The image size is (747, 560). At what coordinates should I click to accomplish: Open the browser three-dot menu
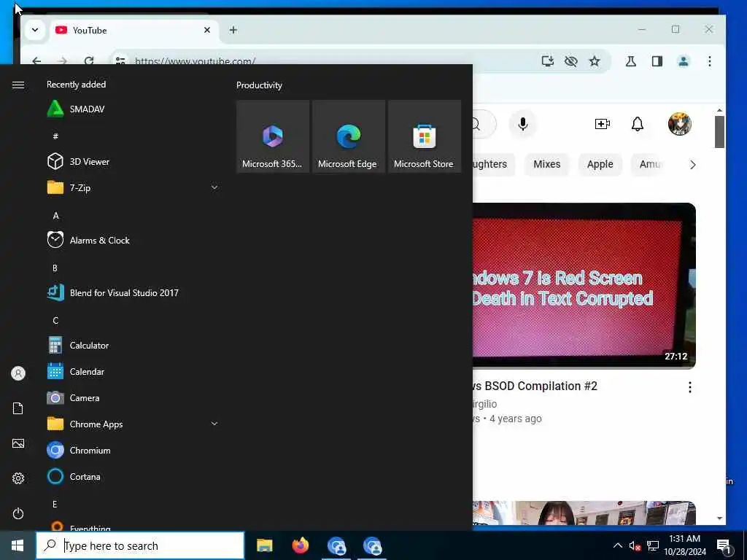(x=709, y=61)
